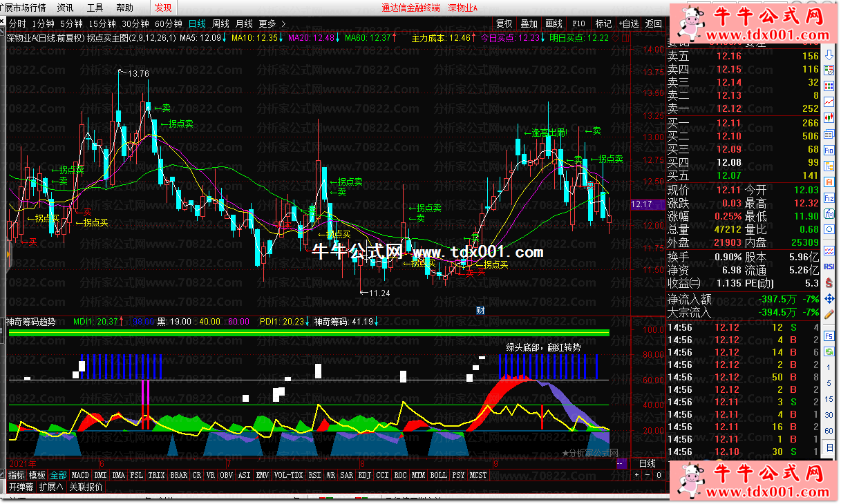Click the 卖一 12.12 ask price row
841x504 pixels.
(x=743, y=108)
